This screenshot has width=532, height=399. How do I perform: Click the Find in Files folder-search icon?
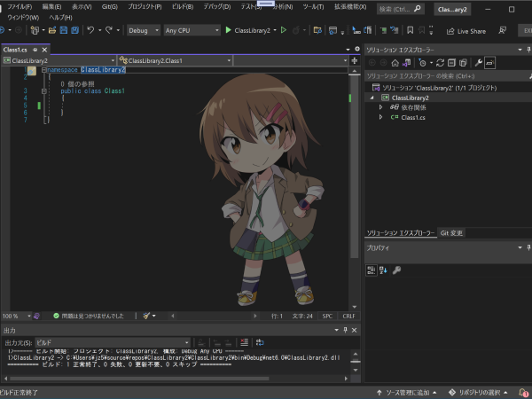coord(317,30)
